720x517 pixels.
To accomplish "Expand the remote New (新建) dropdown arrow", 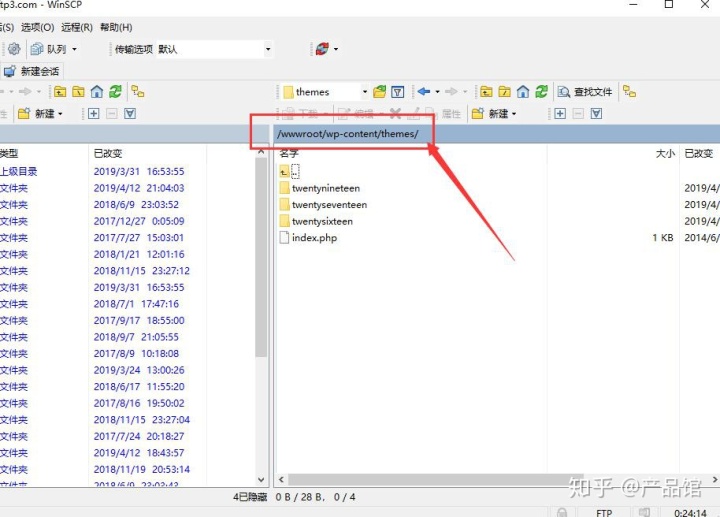I will coord(514,114).
